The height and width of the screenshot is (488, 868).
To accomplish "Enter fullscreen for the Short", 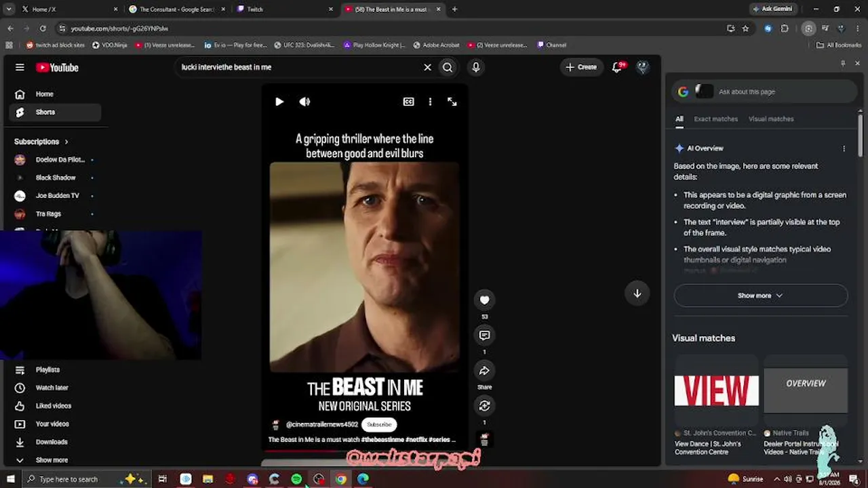I will pos(452,102).
